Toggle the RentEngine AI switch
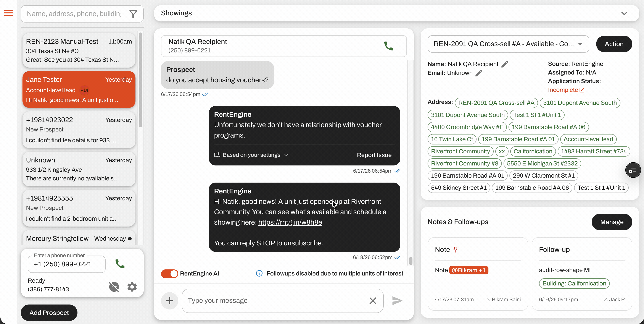Image resolution: width=644 pixels, height=324 pixels. 169,274
